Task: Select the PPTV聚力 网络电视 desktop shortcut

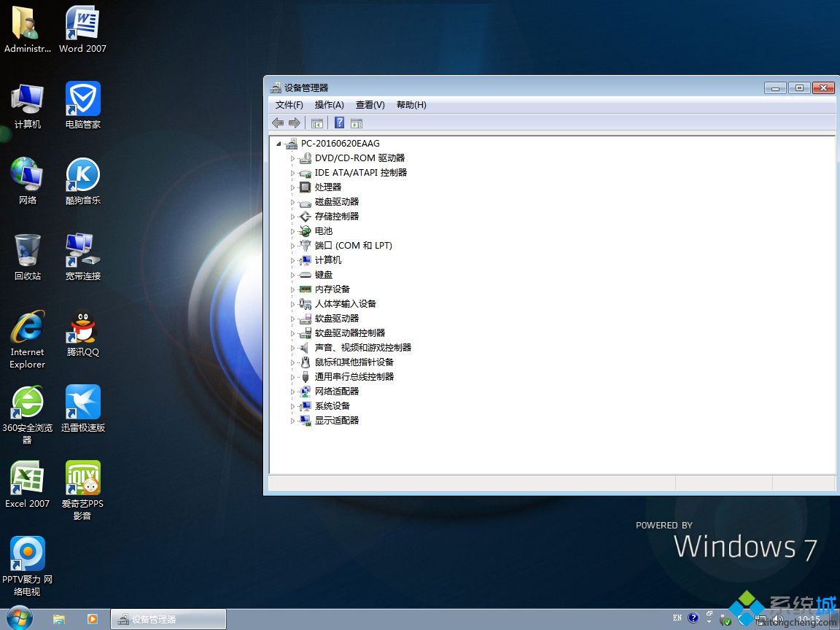Action: 27,567
